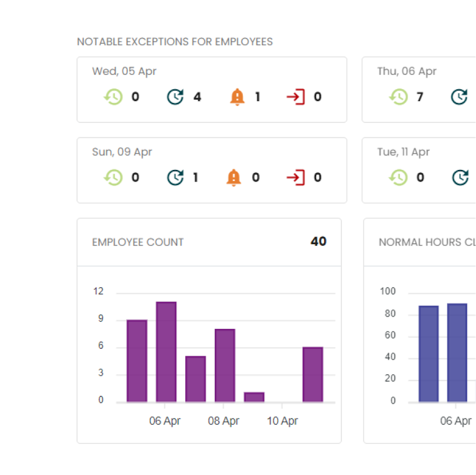Click orange alert bell in Wed, 05 Apr card
Image resolution: width=476 pixels, height=475 pixels.
(x=237, y=97)
